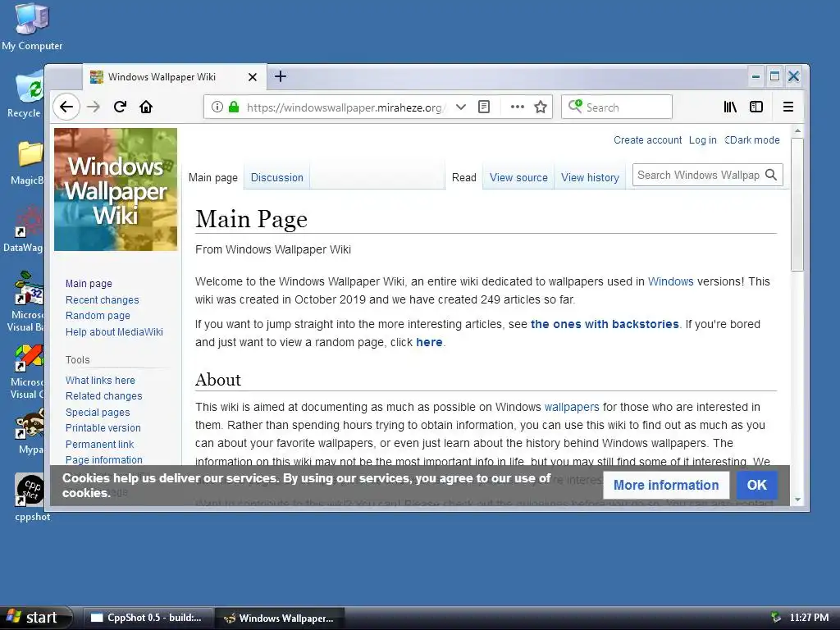Open the View source tab
This screenshot has width=840, height=630.
click(518, 177)
